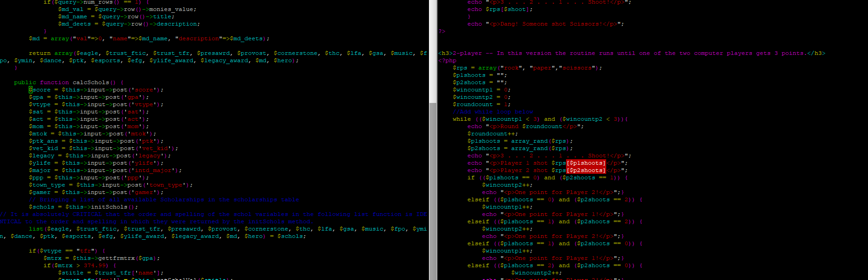Click the if ($p1shoots == 0 and $p2shoots == 1) line

coord(547,178)
